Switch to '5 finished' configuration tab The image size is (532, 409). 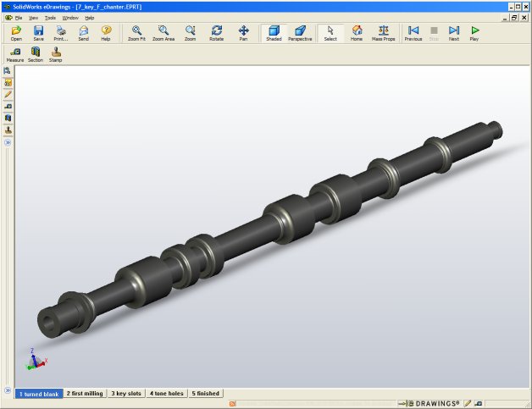206,394
